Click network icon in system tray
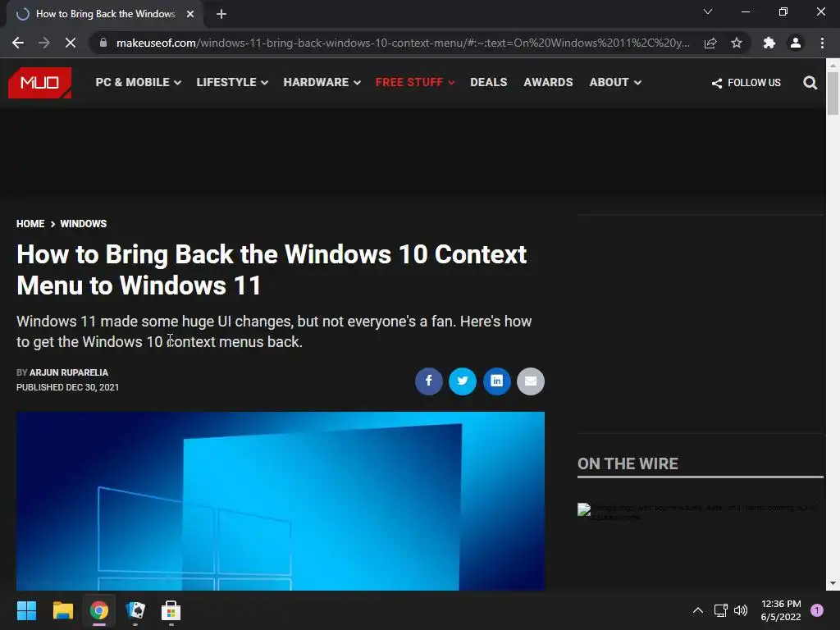The image size is (840, 630). point(720,610)
